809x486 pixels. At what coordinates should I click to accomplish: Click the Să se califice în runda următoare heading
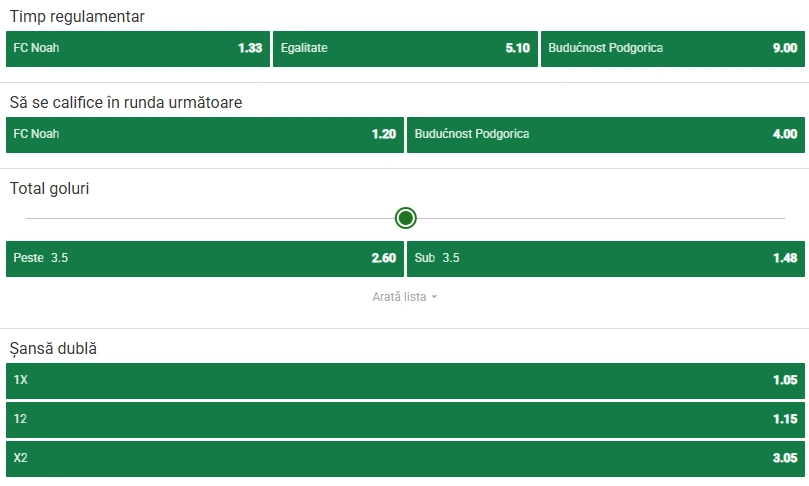126,102
